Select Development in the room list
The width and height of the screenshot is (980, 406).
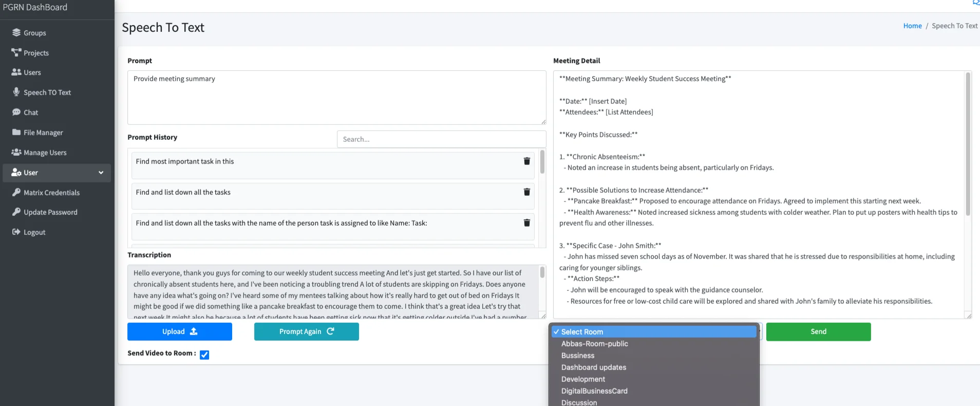click(583, 379)
